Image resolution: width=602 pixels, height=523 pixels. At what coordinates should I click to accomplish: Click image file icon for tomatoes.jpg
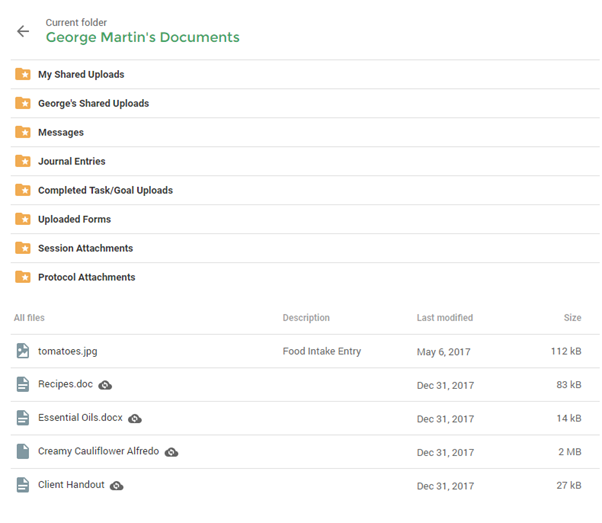pos(23,351)
